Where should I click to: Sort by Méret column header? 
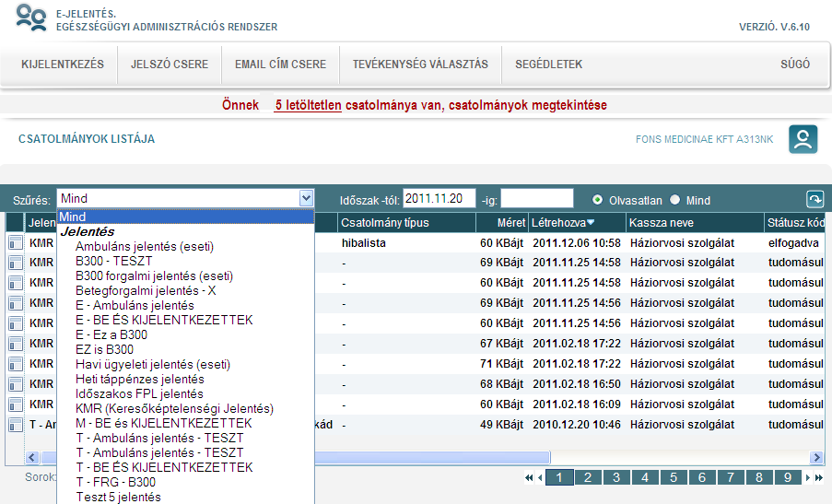tap(502, 223)
